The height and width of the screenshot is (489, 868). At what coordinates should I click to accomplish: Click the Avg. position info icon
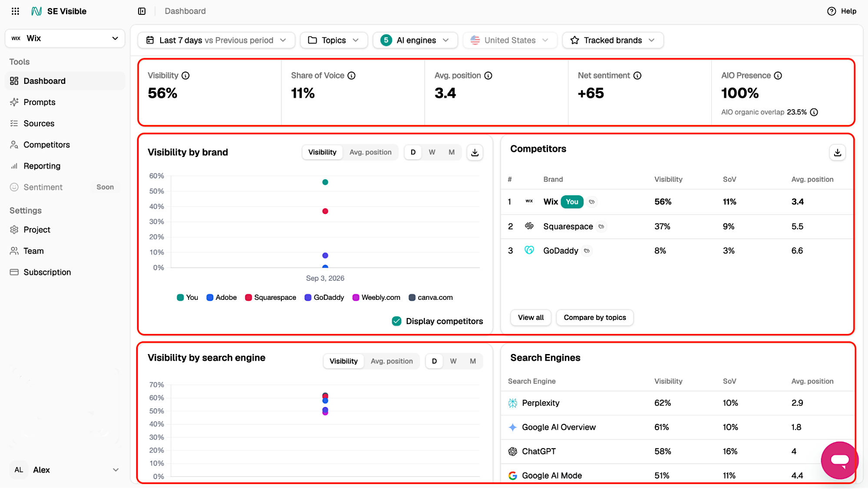[488, 75]
